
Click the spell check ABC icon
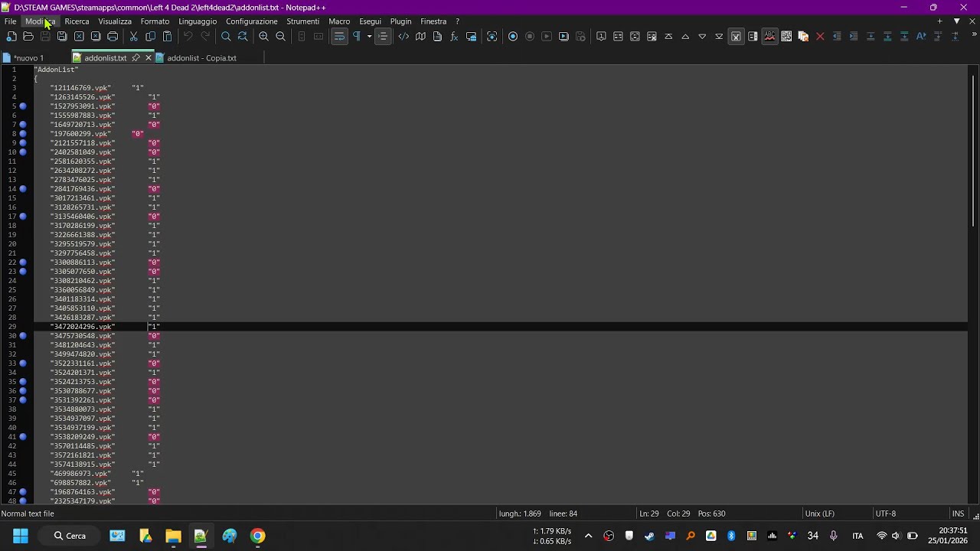[x=769, y=36]
